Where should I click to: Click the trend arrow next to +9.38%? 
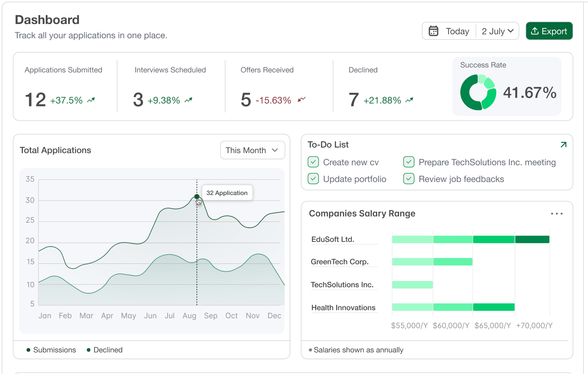point(188,100)
